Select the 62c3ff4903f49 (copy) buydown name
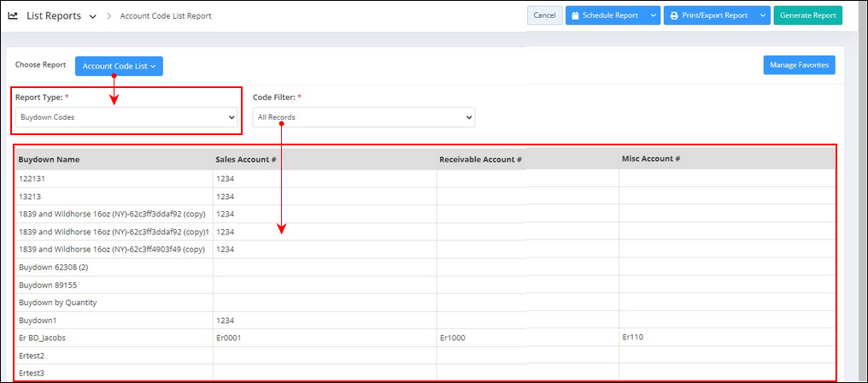This screenshot has height=383, width=868. point(112,250)
